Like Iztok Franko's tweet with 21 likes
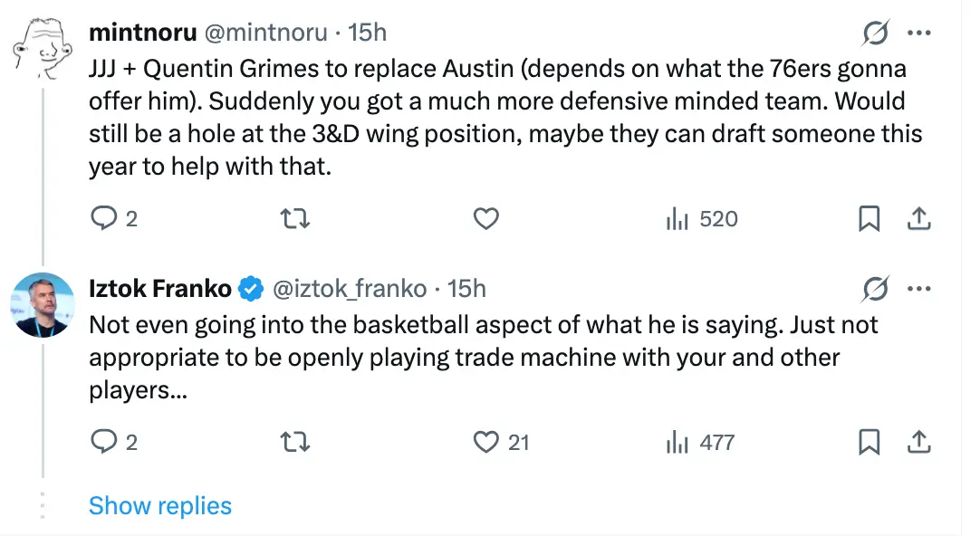The image size is (980, 536). point(487,442)
